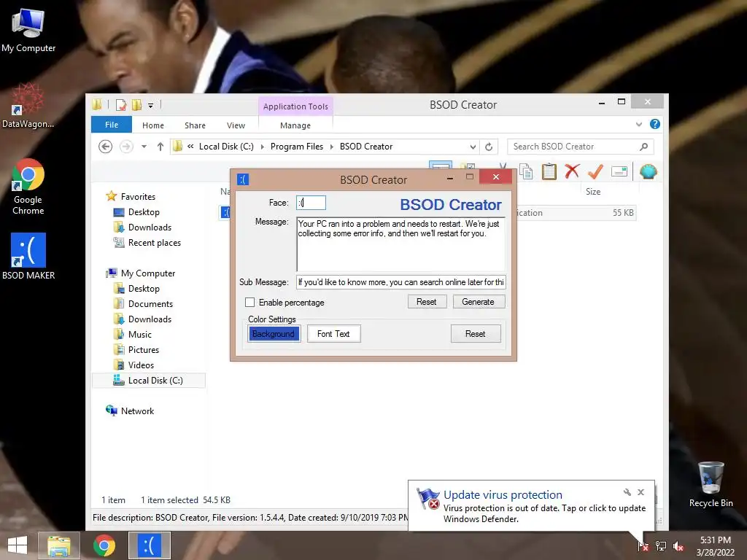Go up one folder level arrow
The width and height of the screenshot is (747, 560).
click(160, 147)
